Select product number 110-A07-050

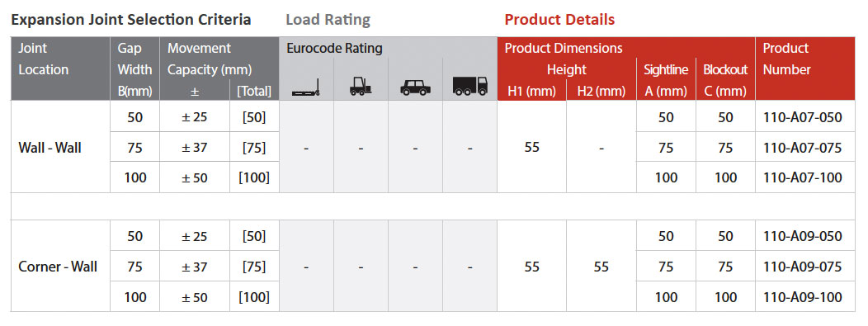[802, 117]
